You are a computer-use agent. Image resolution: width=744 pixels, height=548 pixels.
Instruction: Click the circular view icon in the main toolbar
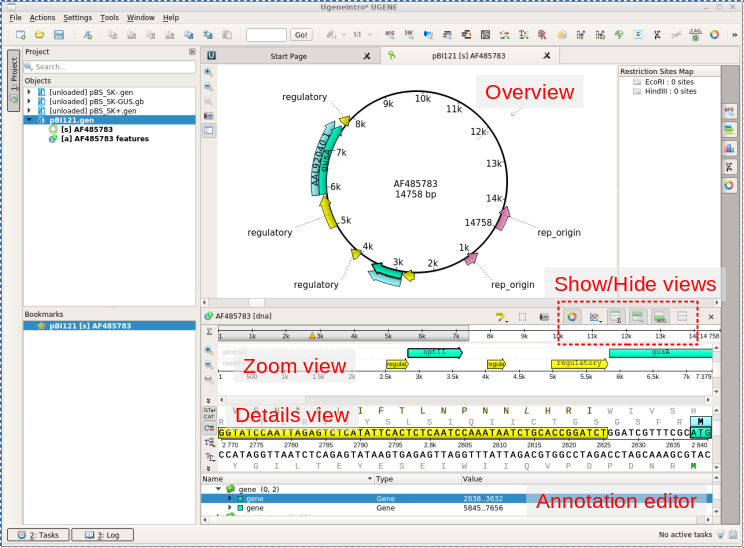pyautogui.click(x=714, y=35)
